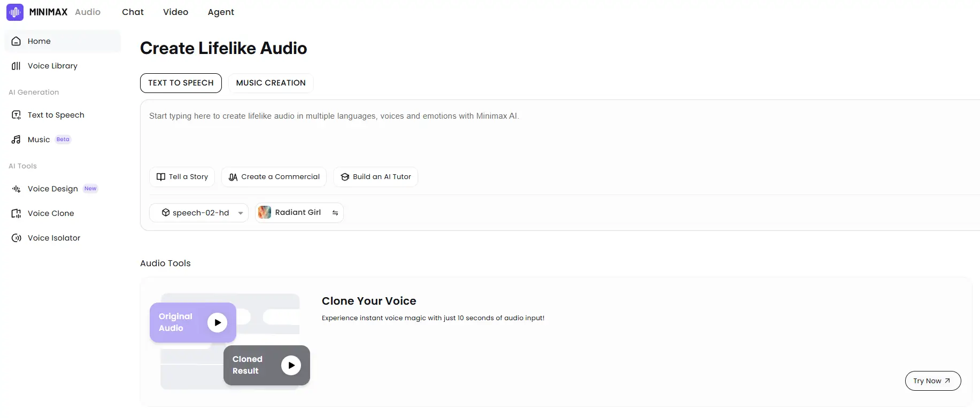The width and height of the screenshot is (980, 418).
Task: Select the Text to Speech tab
Action: coord(181,83)
